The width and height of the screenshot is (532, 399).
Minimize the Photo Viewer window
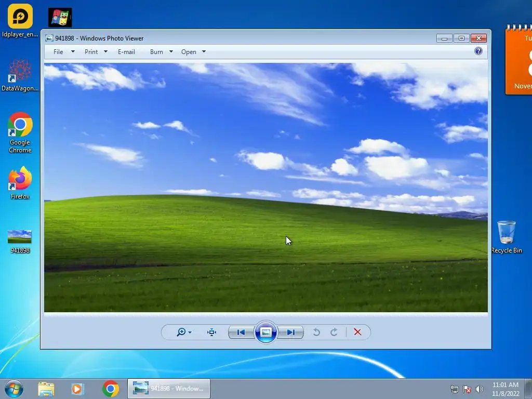[444, 38]
